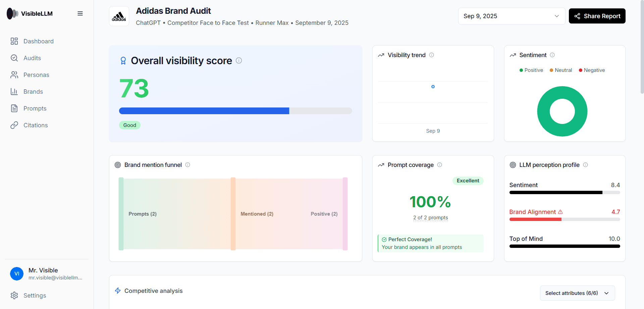Click the Brand Alignment warning triangle icon

click(x=560, y=212)
